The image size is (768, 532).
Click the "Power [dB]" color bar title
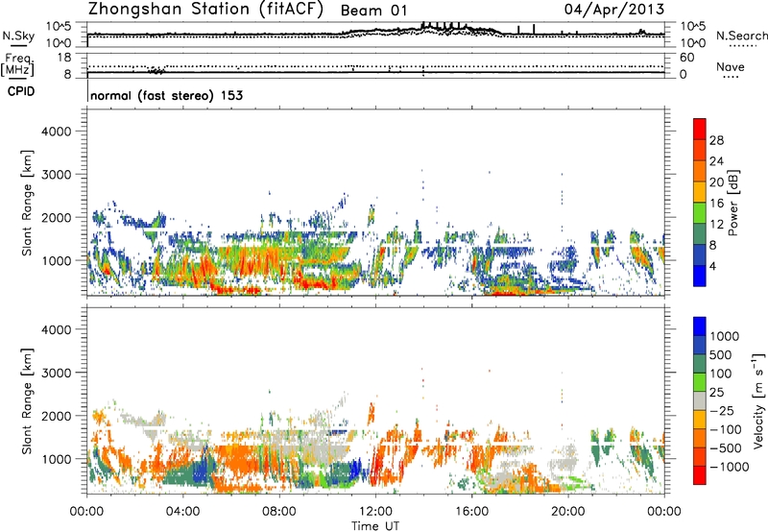733,203
